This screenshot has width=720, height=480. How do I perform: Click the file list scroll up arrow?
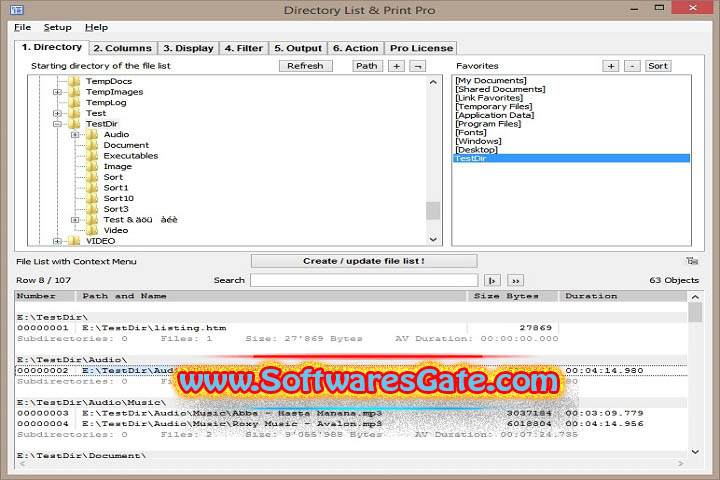[x=695, y=297]
